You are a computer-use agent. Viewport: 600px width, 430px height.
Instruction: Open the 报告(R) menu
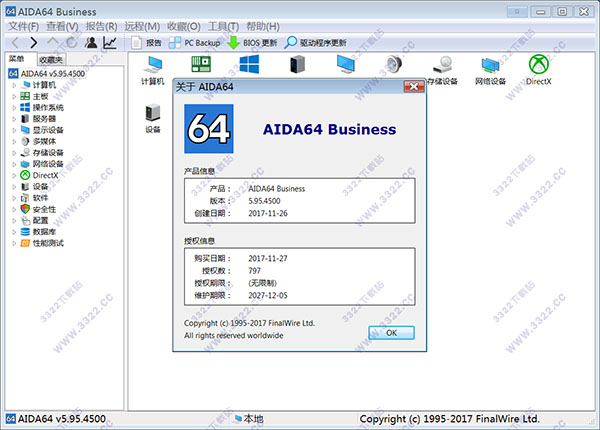coord(101,26)
